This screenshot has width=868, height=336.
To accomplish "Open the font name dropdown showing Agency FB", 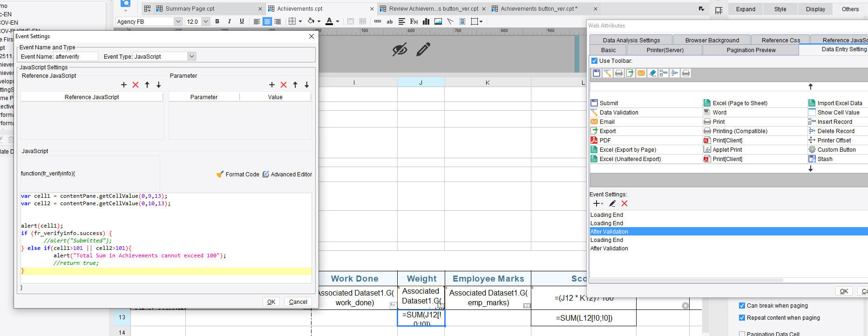I will point(178,21).
